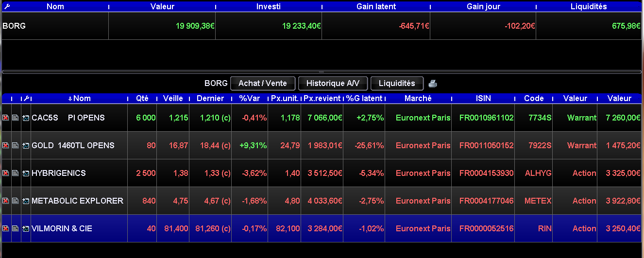Sort by the %G latent column header
The width and height of the screenshot is (644, 258).
coord(364,98)
